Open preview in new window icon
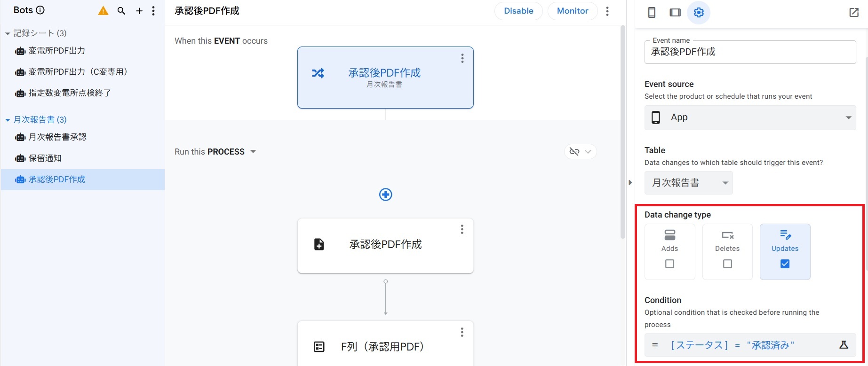Viewport: 868px width, 366px height. pyautogui.click(x=854, y=13)
